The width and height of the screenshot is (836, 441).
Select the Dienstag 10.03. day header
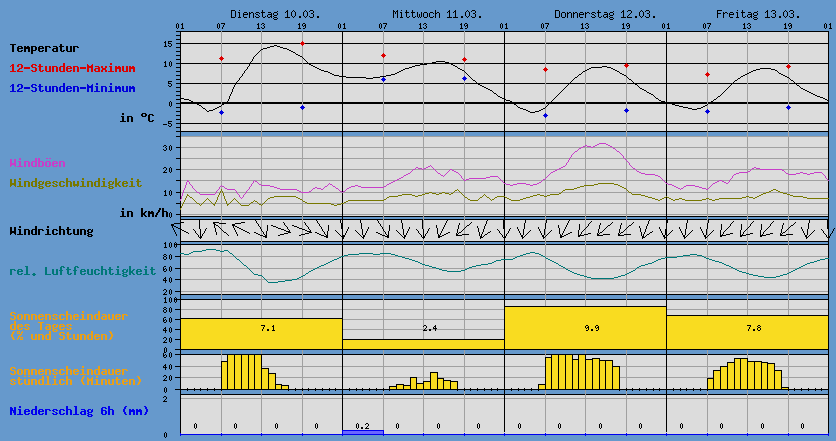pos(260,14)
